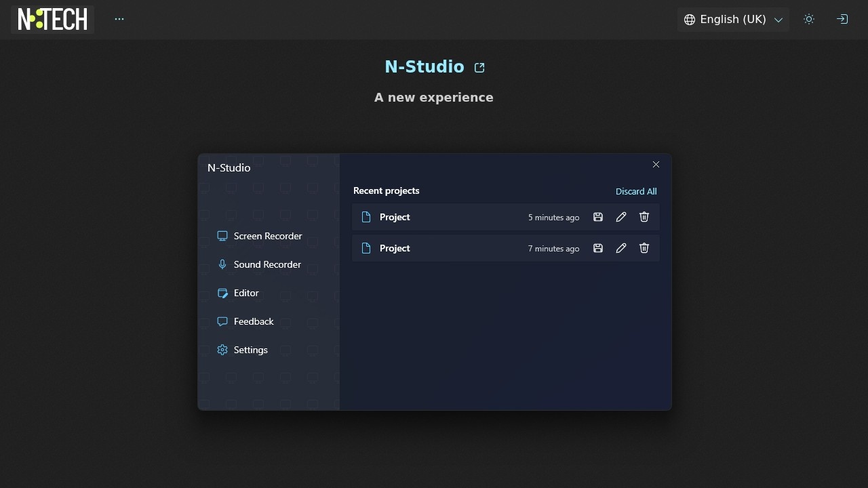Click the '5 minutes ago' timestamp
Screen dimensions: 868x488
[x=553, y=218]
